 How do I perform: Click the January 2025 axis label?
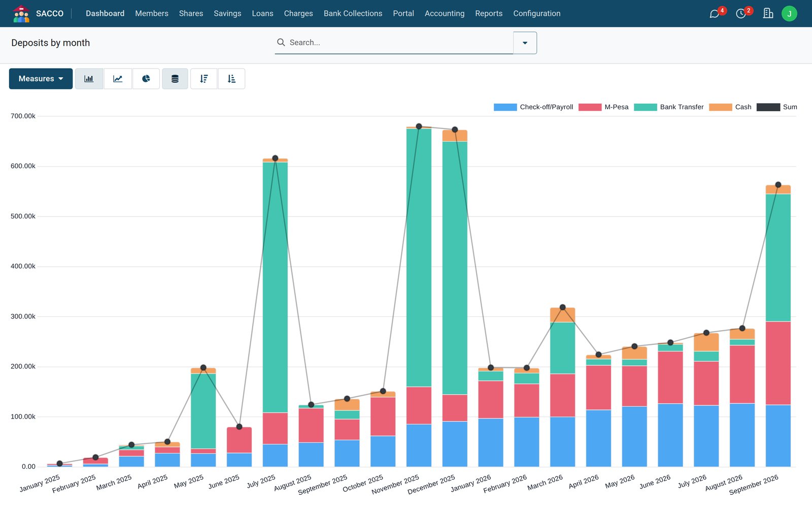pos(40,483)
